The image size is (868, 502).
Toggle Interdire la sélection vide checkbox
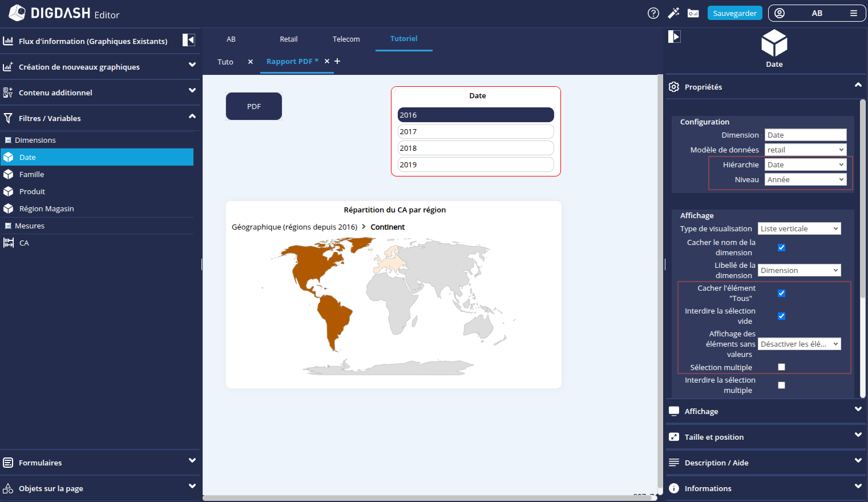coord(781,316)
